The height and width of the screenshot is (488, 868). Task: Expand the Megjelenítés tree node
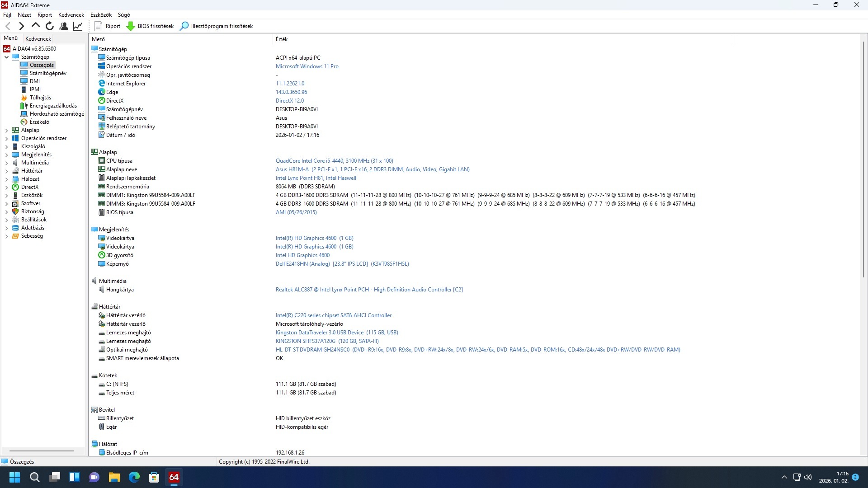[6, 155]
